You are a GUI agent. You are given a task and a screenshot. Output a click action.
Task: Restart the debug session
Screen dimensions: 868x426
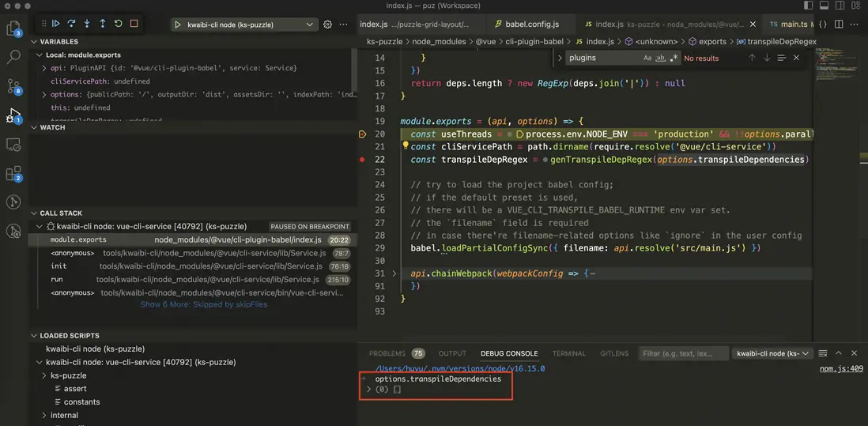(119, 24)
